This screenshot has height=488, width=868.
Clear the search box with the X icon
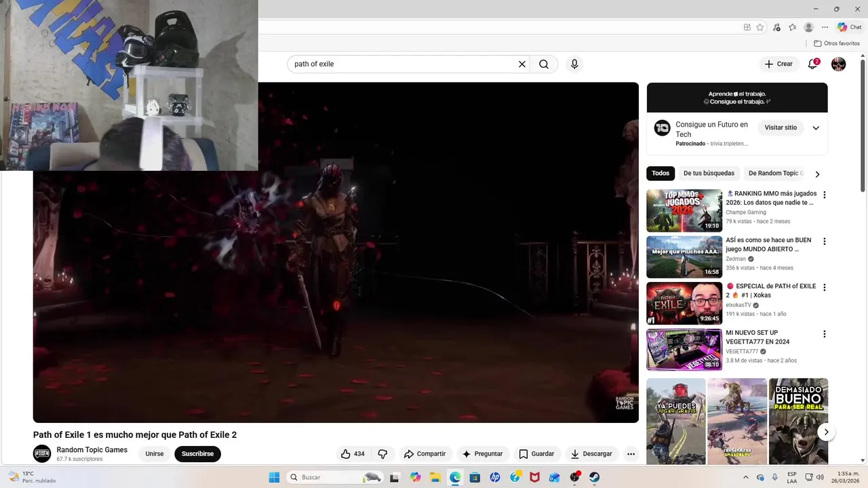(522, 64)
